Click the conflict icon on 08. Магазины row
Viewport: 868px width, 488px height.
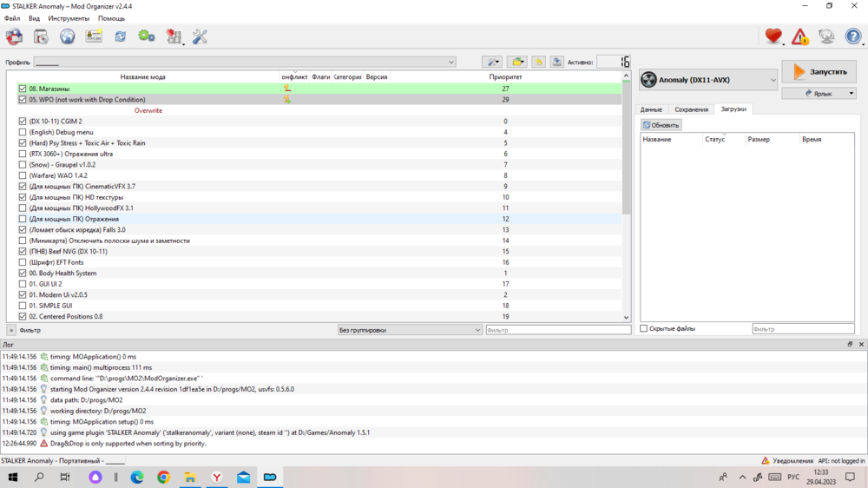point(287,89)
